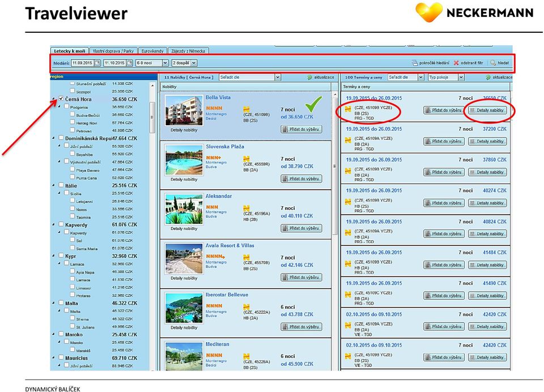The image size is (544, 392).
Task: Open the calendar picker beside 11.10.2015
Action: point(129,63)
